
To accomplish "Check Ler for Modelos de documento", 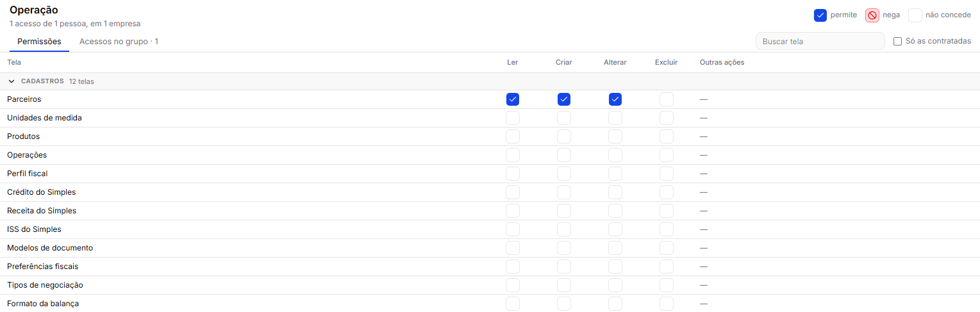I will click(x=513, y=248).
